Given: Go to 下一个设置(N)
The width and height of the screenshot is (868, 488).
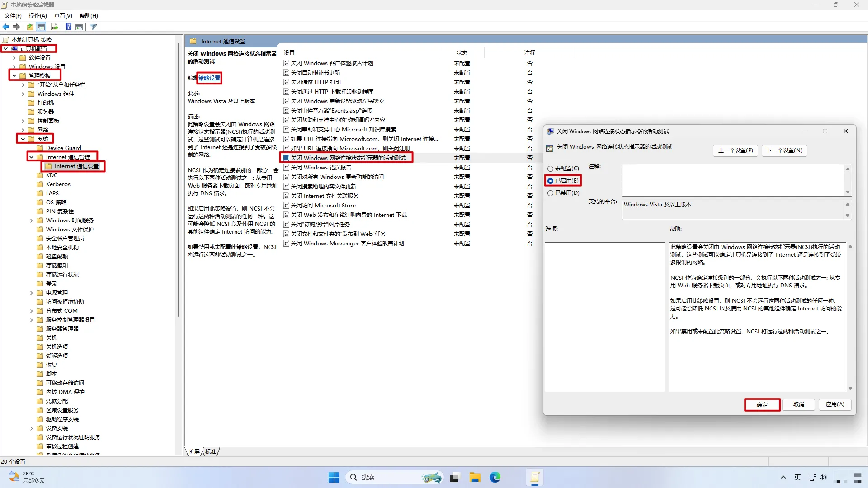Looking at the screenshot, I should coord(784,150).
